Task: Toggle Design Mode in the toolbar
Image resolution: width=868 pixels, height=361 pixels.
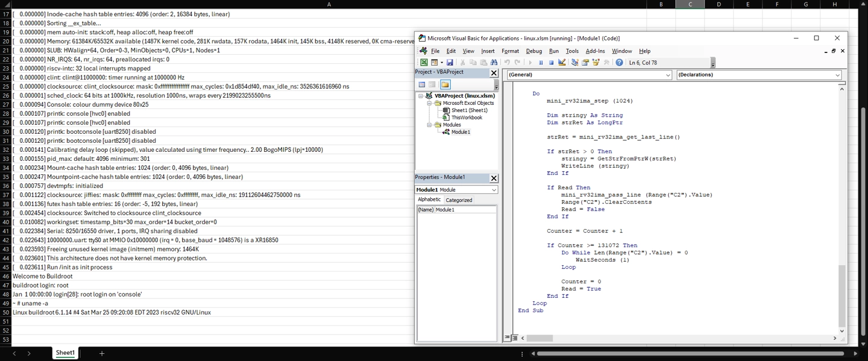Action: (x=562, y=63)
